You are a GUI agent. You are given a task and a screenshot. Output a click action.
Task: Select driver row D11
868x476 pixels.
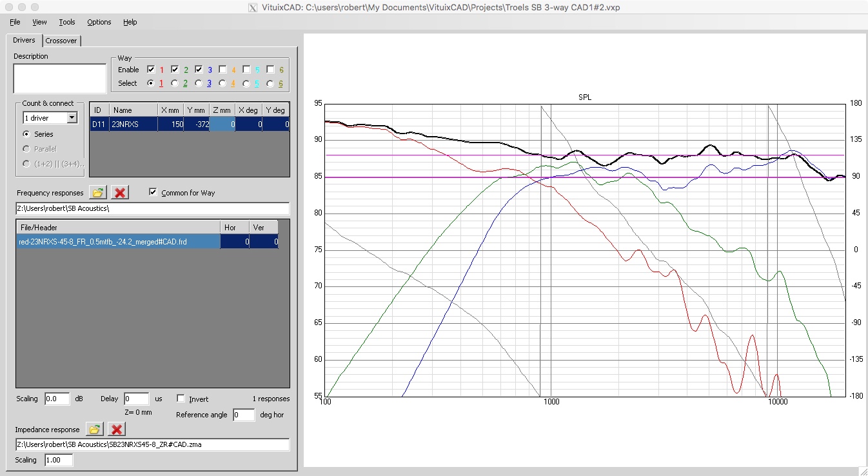(190, 124)
